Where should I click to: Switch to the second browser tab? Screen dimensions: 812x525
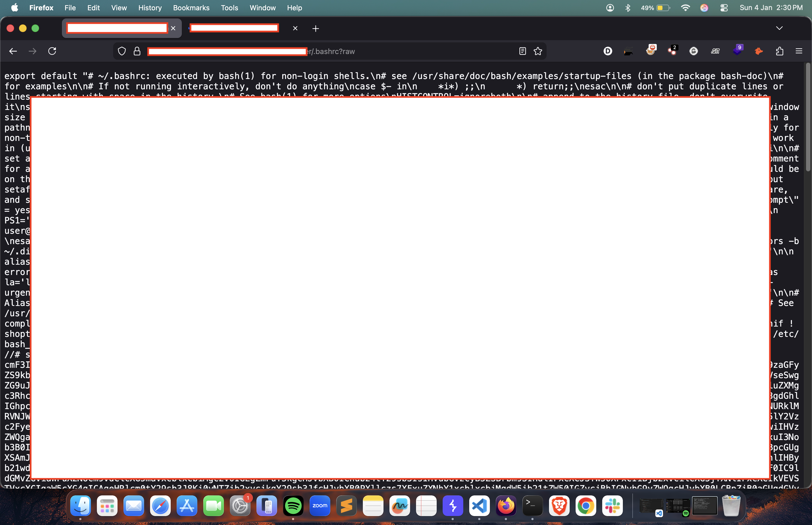click(x=243, y=28)
